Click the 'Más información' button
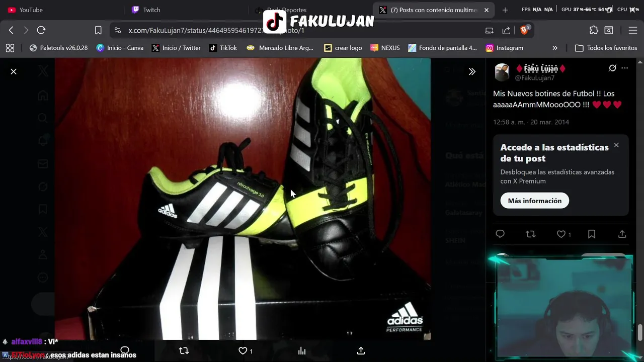The width and height of the screenshot is (644, 362). [534, 201]
